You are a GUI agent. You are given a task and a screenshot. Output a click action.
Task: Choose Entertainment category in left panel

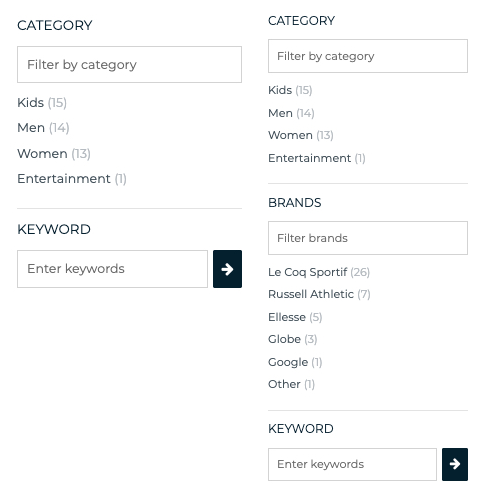click(72, 179)
